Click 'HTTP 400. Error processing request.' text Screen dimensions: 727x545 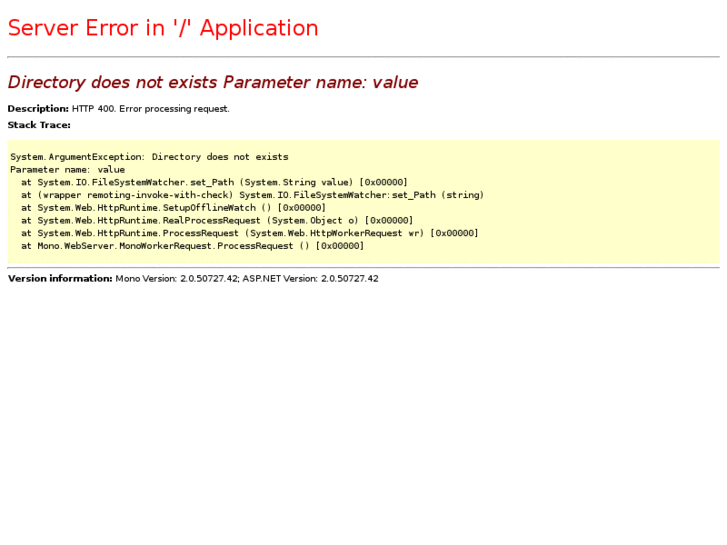[151, 109]
